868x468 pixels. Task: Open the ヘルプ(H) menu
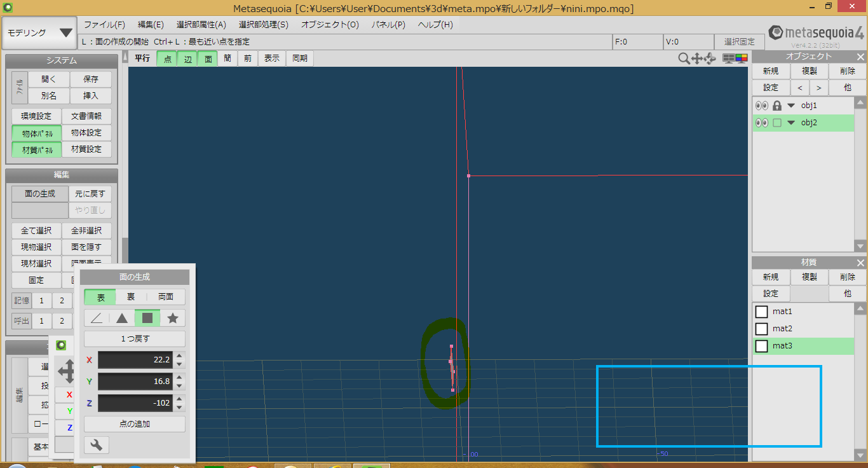tap(435, 25)
